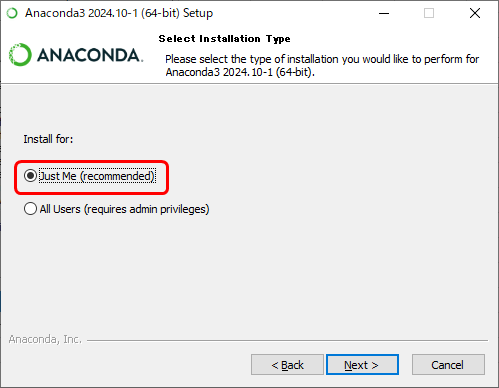The image size is (499, 388).
Task: Click the 'Anaconda3 2024.10-1 (64-bit) Setup' title text
Action: tap(119, 13)
